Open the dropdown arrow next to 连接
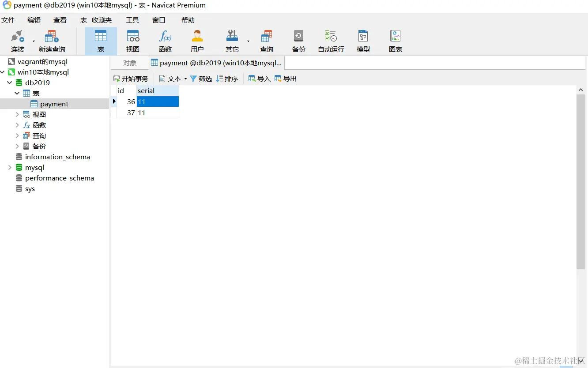 pos(34,41)
